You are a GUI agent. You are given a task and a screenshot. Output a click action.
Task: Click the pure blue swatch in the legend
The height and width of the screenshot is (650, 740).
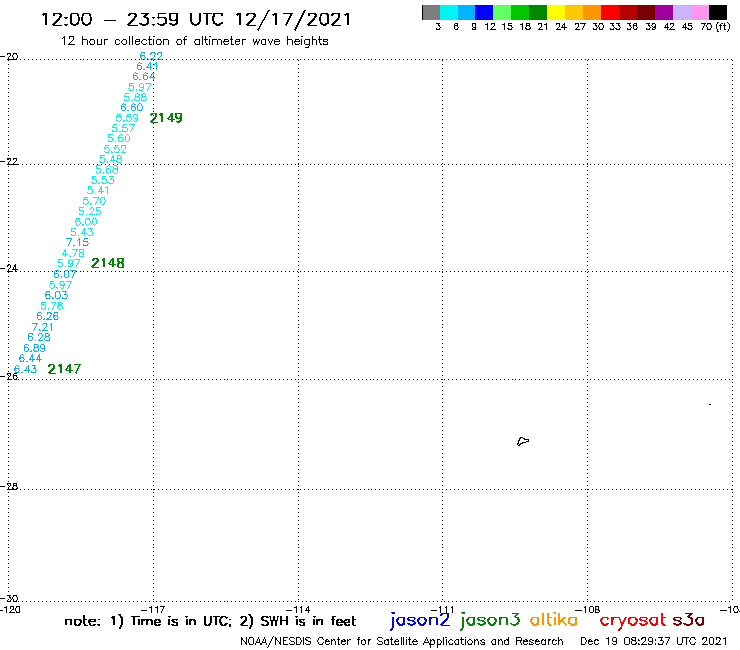485,12
